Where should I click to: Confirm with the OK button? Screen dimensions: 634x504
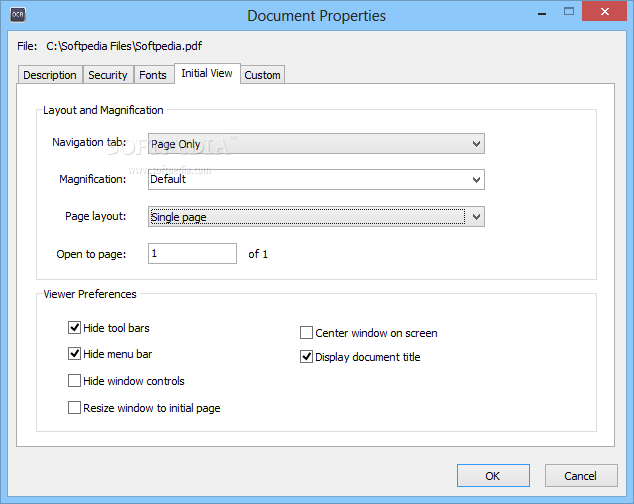pyautogui.click(x=493, y=476)
